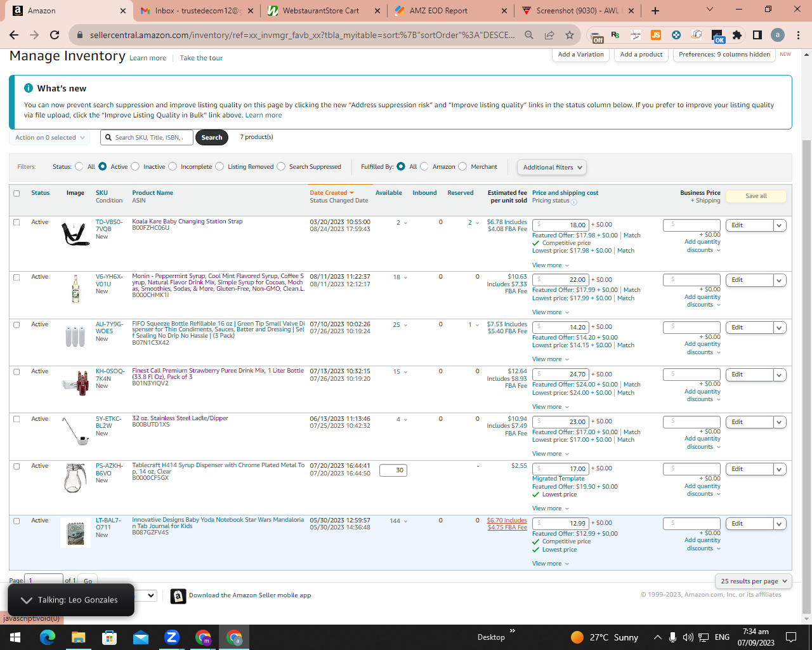The height and width of the screenshot is (650, 812).
Task: Click Edit for SKU KH-0SOQ-7K4N
Action: tap(750, 375)
